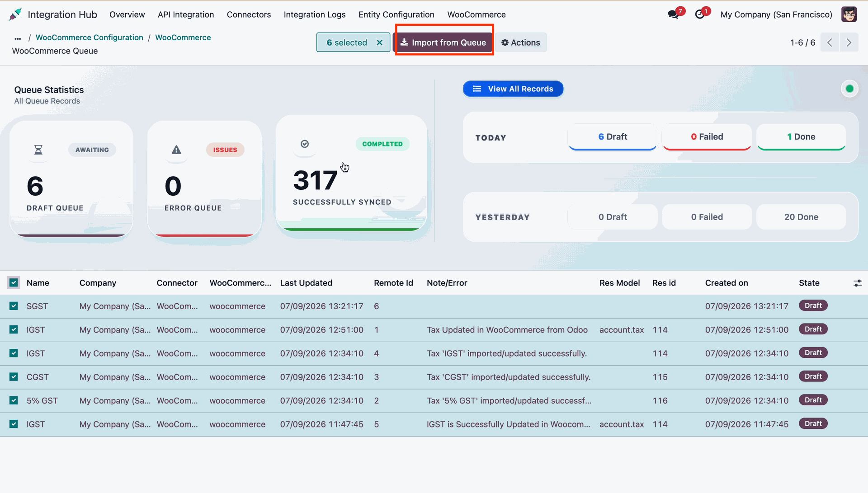This screenshot has width=868, height=493.
Task: Click the Integration Hub app title
Action: [x=62, y=14]
